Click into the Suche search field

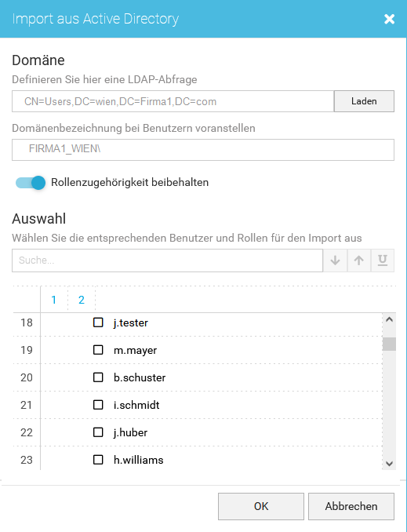[x=167, y=261]
